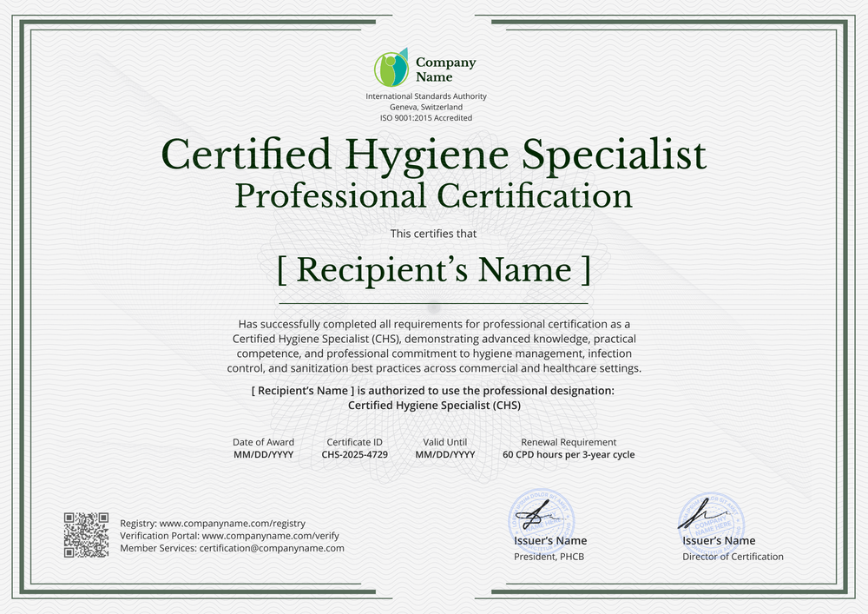Click the President's signature mark

click(x=537, y=512)
